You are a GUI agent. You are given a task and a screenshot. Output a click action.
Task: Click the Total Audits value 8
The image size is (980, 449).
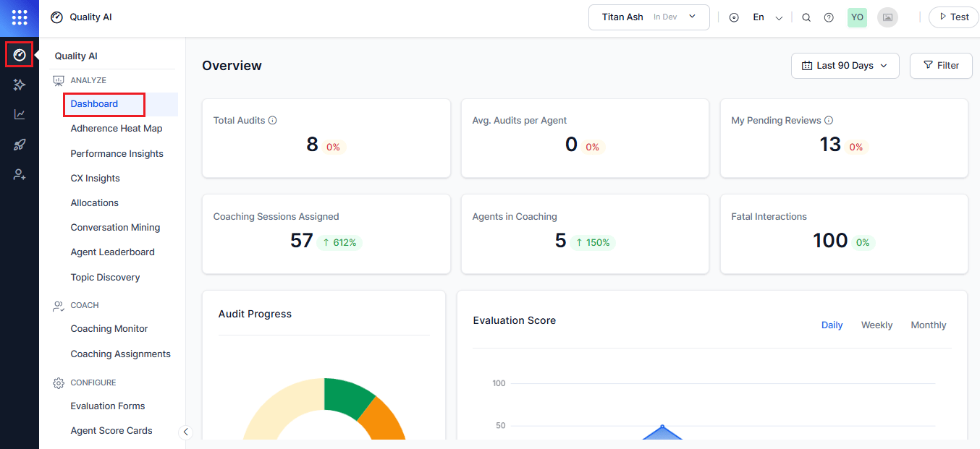click(x=312, y=145)
